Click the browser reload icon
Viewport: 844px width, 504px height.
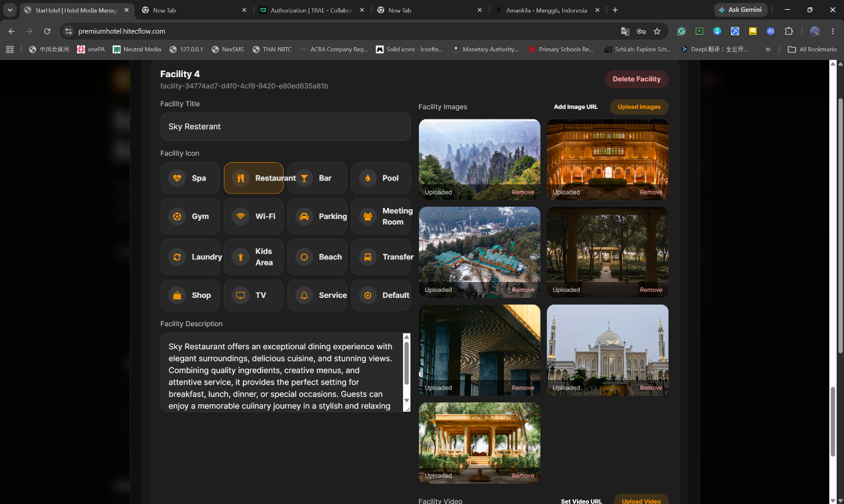47,31
